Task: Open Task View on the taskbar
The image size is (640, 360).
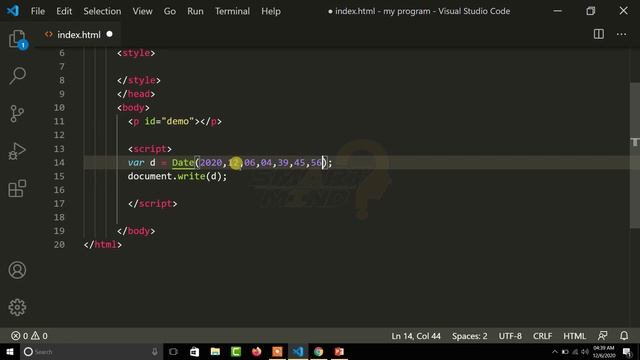Action: pyautogui.click(x=173, y=351)
